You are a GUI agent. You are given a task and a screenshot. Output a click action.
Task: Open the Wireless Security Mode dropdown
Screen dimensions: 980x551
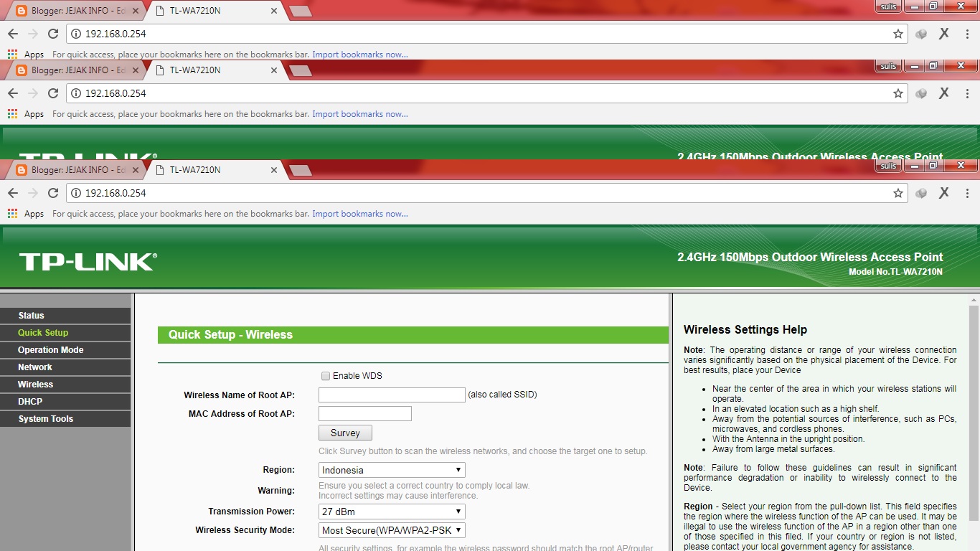[392, 530]
